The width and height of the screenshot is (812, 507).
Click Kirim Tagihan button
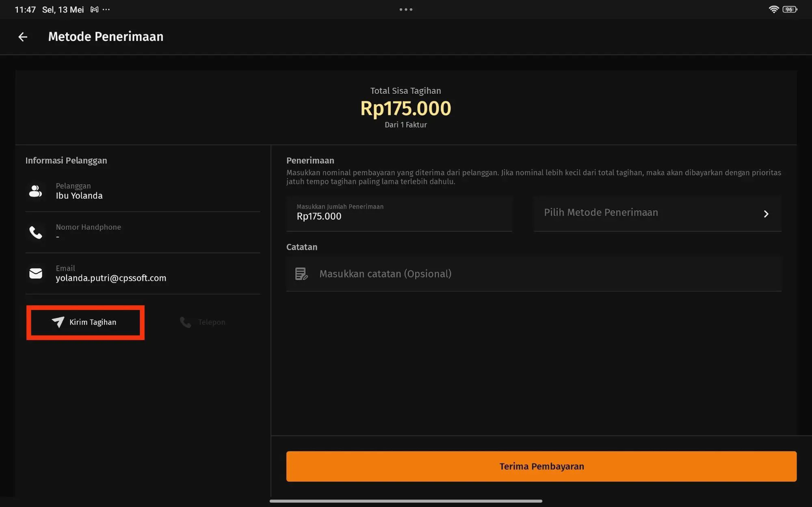(85, 322)
